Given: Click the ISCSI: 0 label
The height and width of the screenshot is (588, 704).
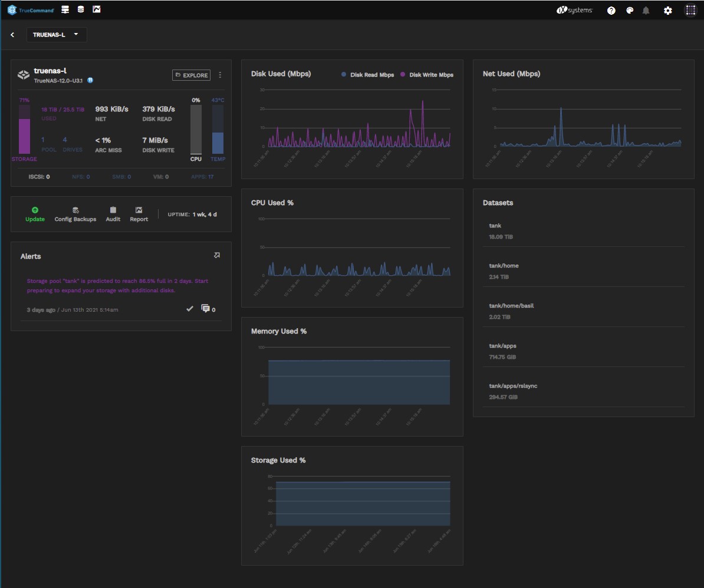Looking at the screenshot, I should click(39, 177).
